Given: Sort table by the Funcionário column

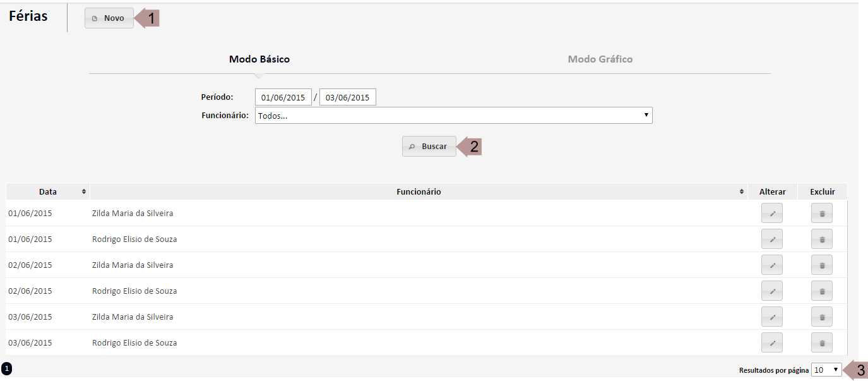Looking at the screenshot, I should point(419,192).
